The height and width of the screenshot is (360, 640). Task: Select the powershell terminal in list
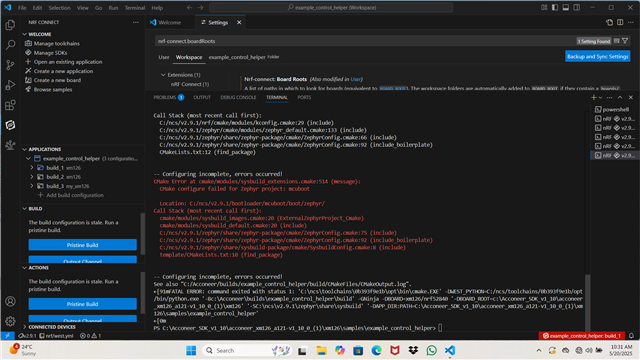pos(615,109)
